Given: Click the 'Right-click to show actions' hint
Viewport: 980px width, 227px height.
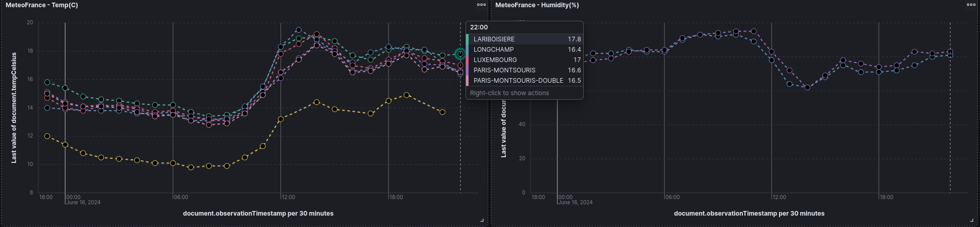Looking at the screenshot, I should click(x=509, y=93).
